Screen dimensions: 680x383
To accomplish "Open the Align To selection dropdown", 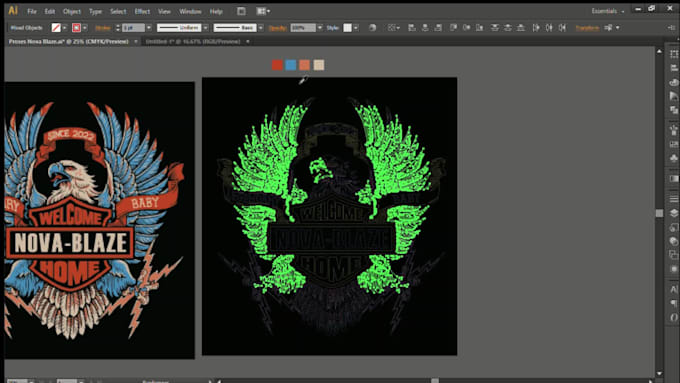I will (394, 28).
